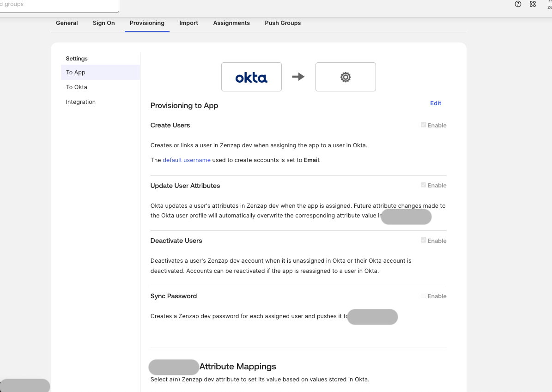Screen dimensions: 552x392
Task: Open the apps grid icon
Action: point(533,4)
